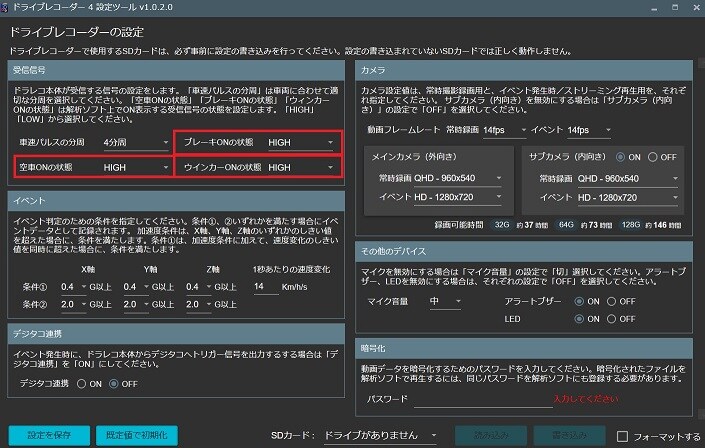Open the SDカード drive dropdown
This screenshot has height=448, width=705.
click(380, 435)
